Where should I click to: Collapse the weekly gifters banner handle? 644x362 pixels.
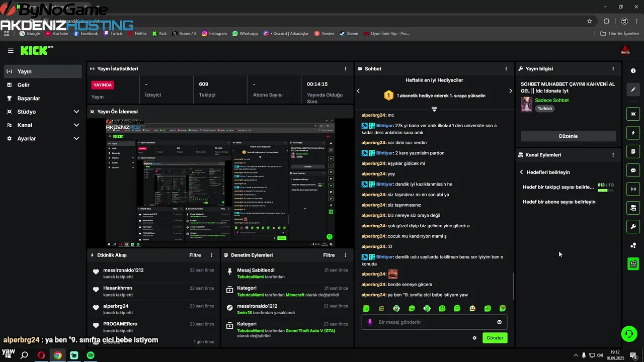tap(434, 109)
